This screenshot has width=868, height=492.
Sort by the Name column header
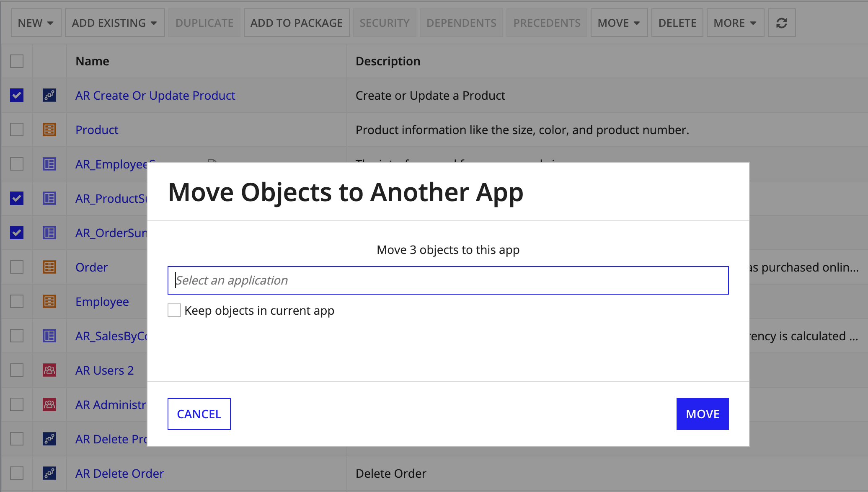[x=93, y=61]
